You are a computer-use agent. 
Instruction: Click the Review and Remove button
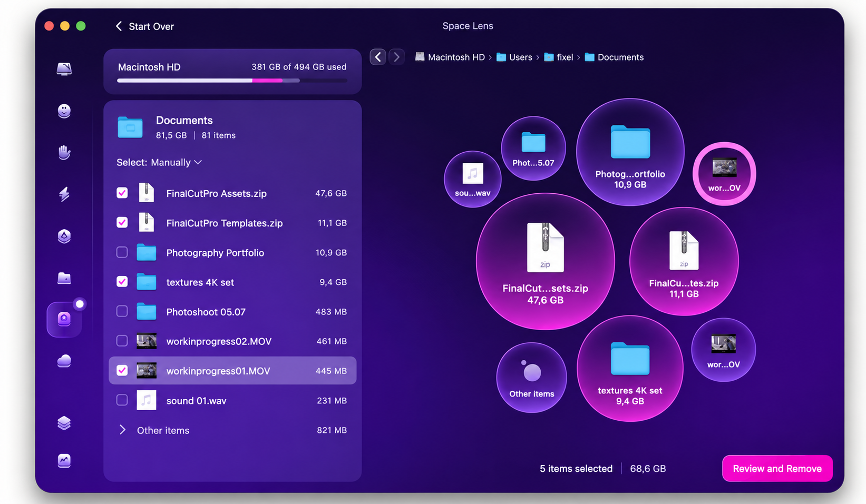(x=777, y=468)
